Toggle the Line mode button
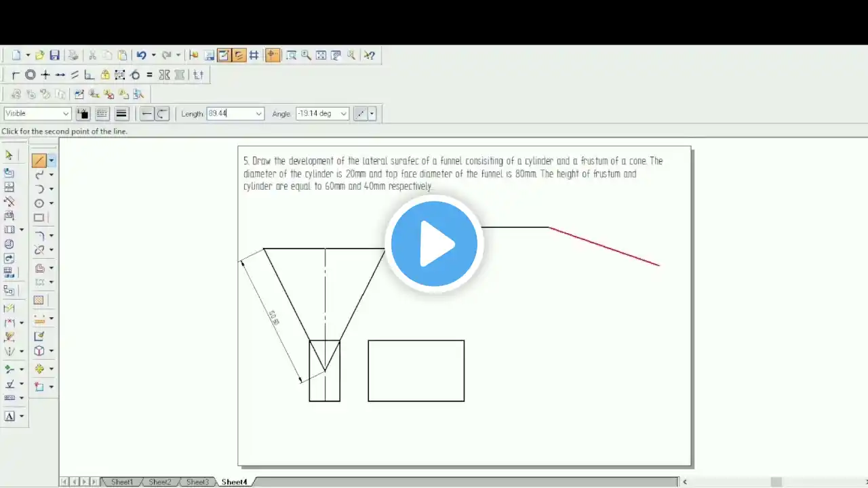This screenshot has width=868, height=488. coord(146,114)
